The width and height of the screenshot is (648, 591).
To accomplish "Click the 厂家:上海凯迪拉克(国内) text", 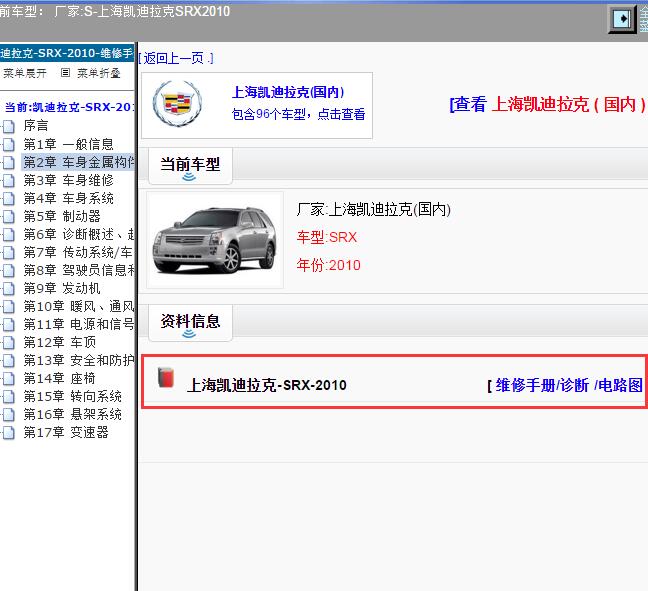I will (374, 210).
